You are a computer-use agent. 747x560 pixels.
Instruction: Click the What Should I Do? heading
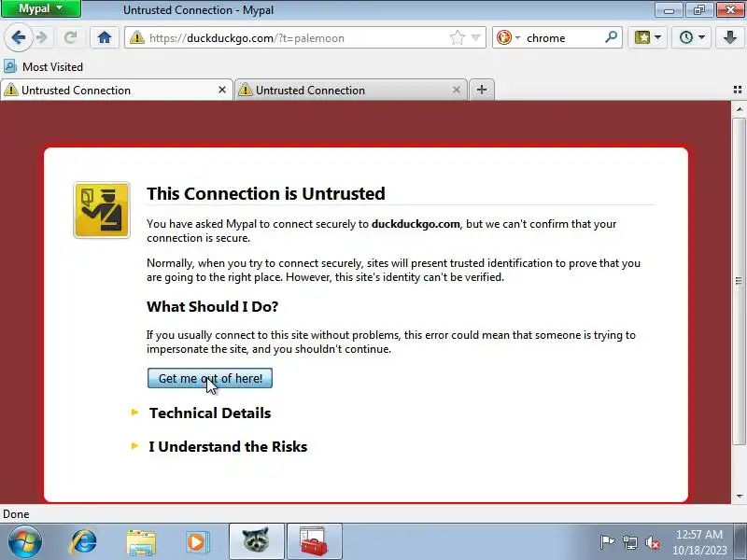click(213, 306)
